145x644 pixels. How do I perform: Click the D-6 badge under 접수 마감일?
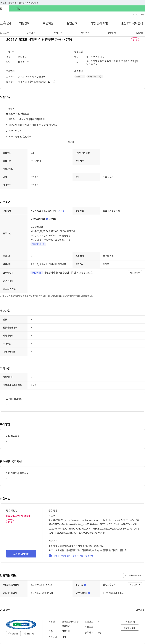[10, 522]
